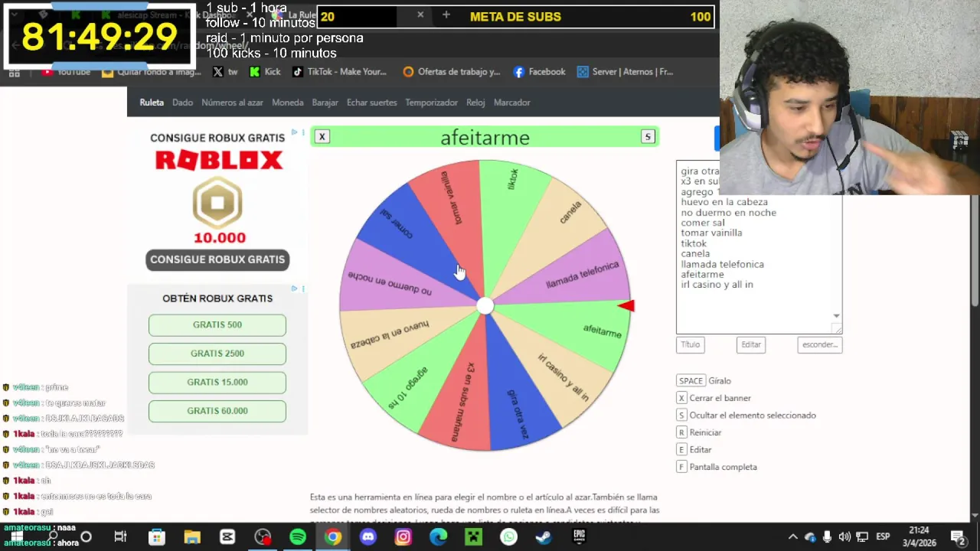Open Microsoft Edge from the taskbar
Screen dimensions: 980x551
[438, 537]
